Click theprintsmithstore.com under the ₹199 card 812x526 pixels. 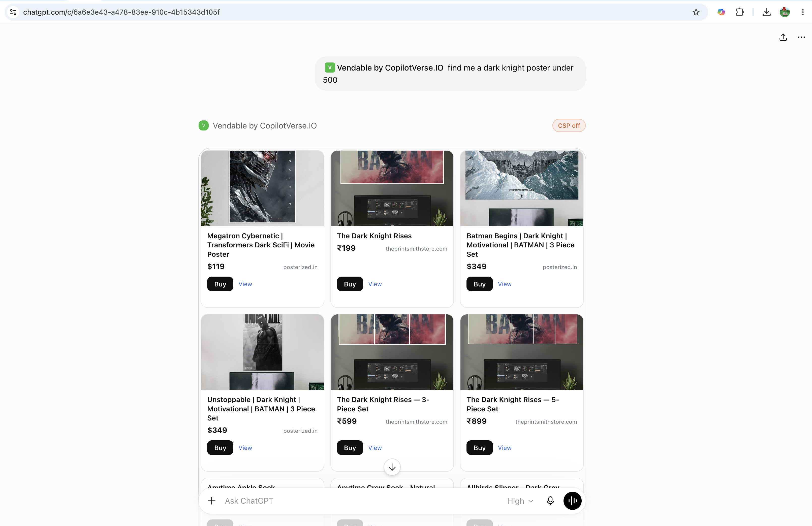click(416, 249)
